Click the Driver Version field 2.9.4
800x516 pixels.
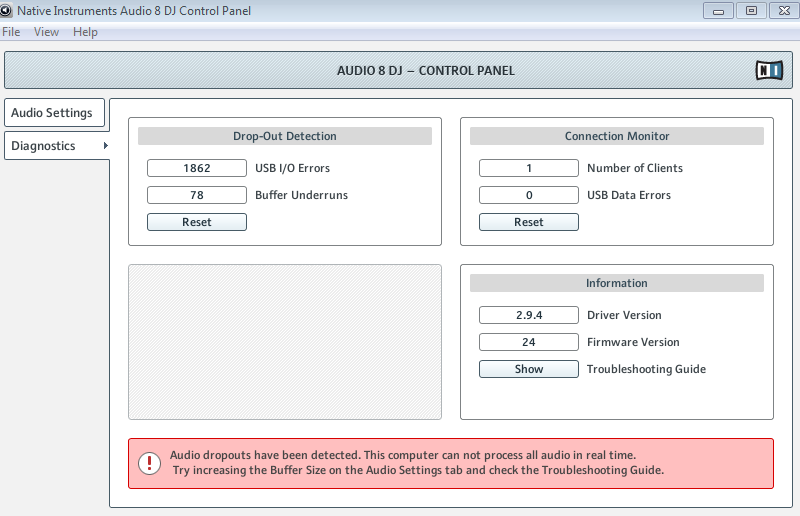click(x=529, y=315)
